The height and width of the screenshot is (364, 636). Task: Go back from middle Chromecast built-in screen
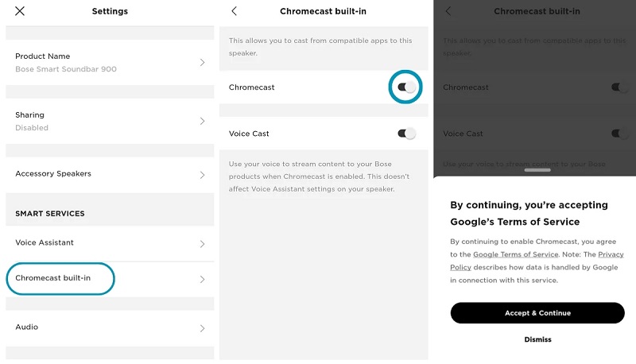234,11
